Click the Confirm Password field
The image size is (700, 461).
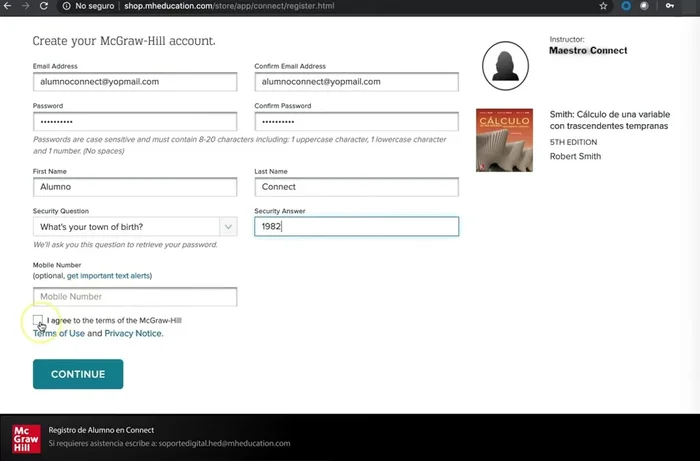(357, 122)
